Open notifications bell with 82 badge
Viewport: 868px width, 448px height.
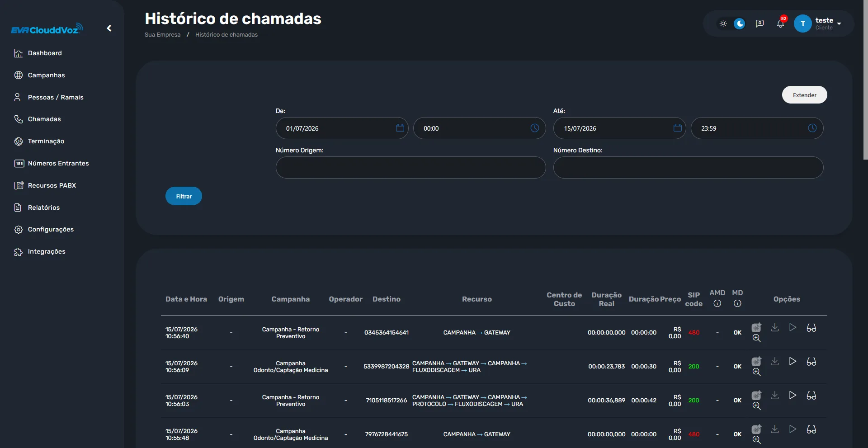click(781, 24)
